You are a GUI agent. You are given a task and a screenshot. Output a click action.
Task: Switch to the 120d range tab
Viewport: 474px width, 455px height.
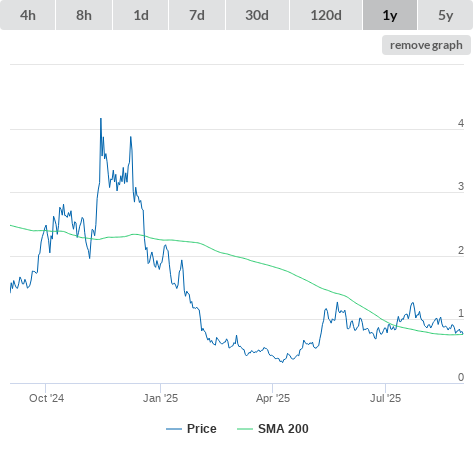pyautogui.click(x=326, y=15)
